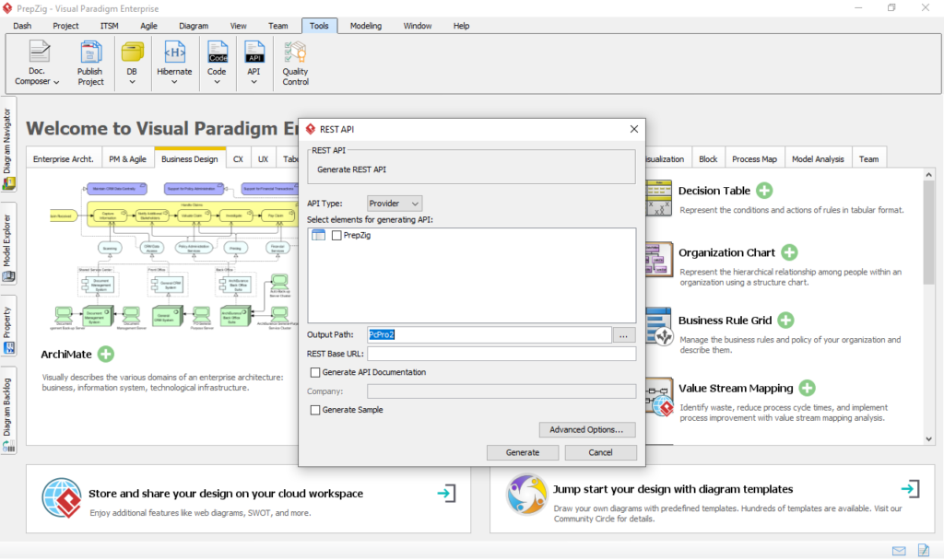
Task: Expand the Doc. Composer dropdown arrow
Action: pyautogui.click(x=56, y=82)
